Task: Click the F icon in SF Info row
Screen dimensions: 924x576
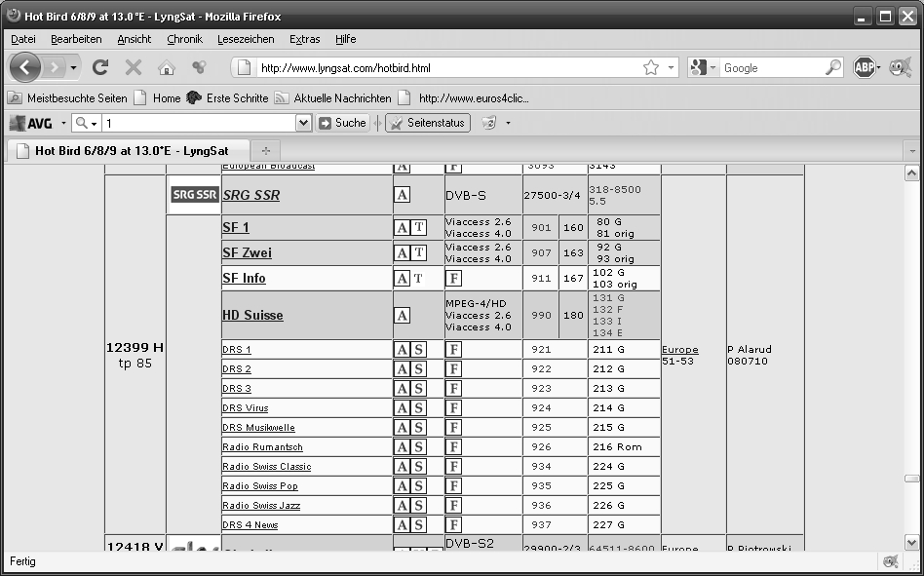Action: click(453, 278)
